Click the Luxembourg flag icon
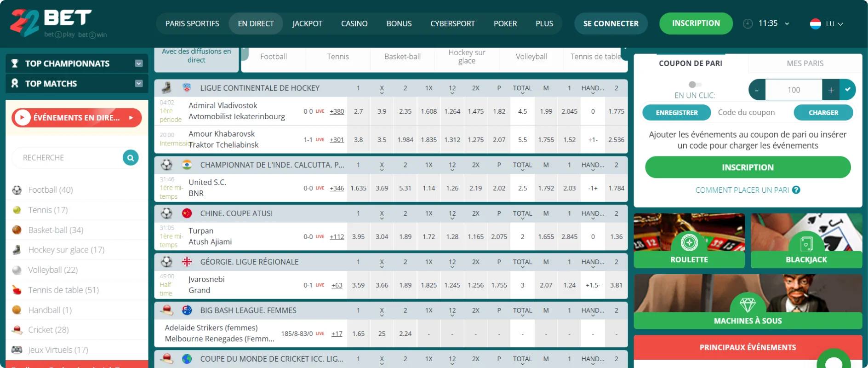The width and height of the screenshot is (868, 368). tap(816, 24)
